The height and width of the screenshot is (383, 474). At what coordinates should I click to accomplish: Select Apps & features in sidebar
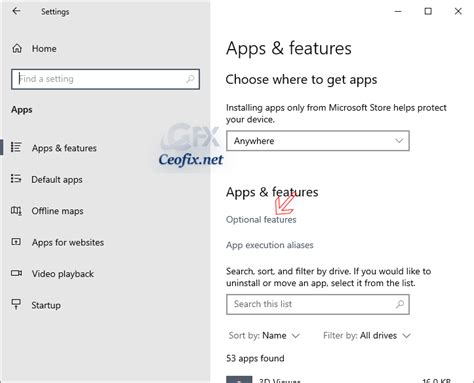[64, 148]
